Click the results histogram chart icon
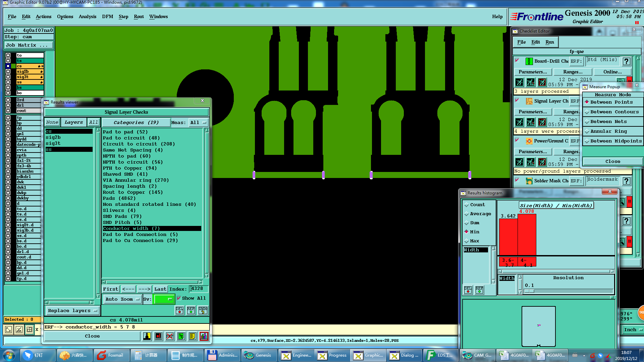The height and width of the screenshot is (362, 644). (x=204, y=336)
